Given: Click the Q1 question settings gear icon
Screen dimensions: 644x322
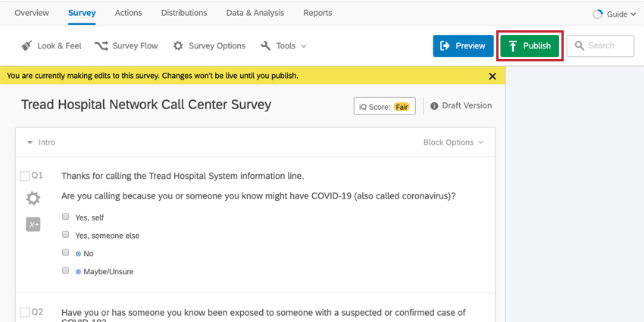Looking at the screenshot, I should tap(33, 199).
